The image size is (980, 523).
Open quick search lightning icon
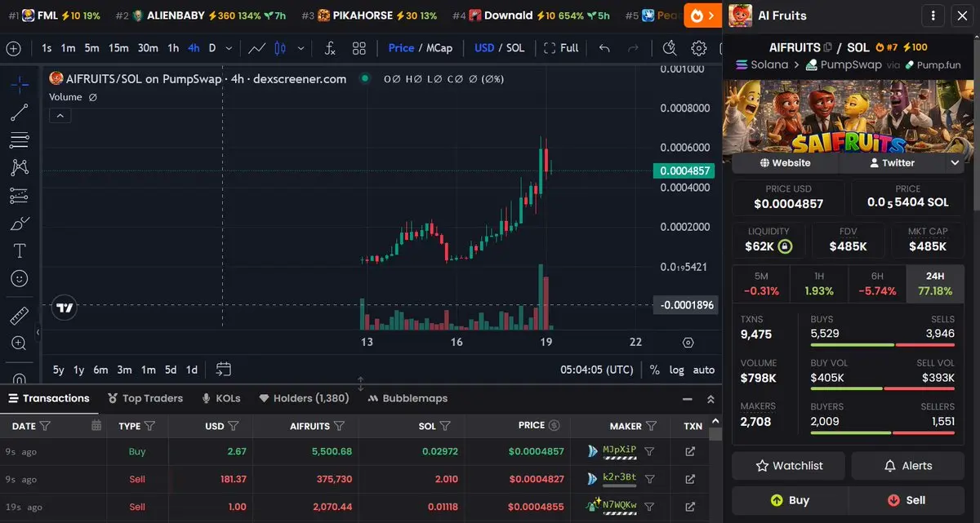(x=670, y=48)
